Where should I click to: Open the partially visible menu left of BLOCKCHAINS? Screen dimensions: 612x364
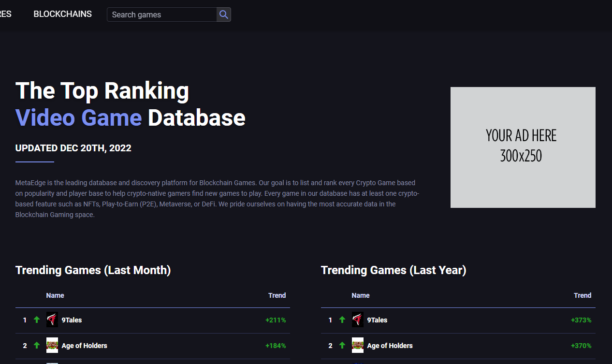point(5,14)
